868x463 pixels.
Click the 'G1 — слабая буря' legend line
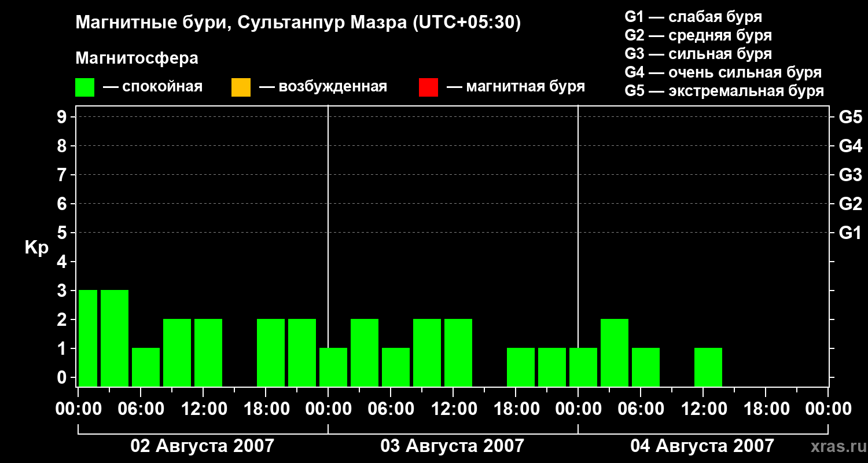coord(693,17)
